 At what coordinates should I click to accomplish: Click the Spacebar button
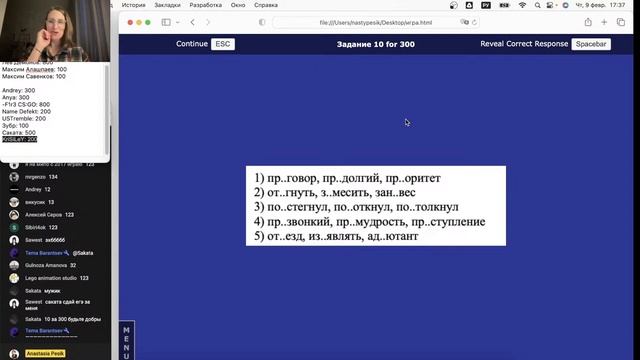(x=591, y=44)
